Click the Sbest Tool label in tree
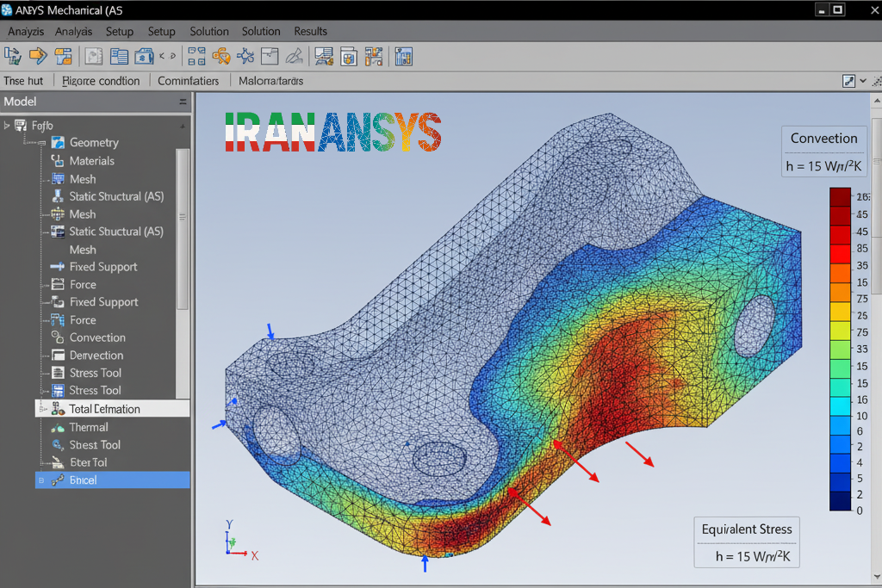The width and height of the screenshot is (882, 588). tap(95, 444)
